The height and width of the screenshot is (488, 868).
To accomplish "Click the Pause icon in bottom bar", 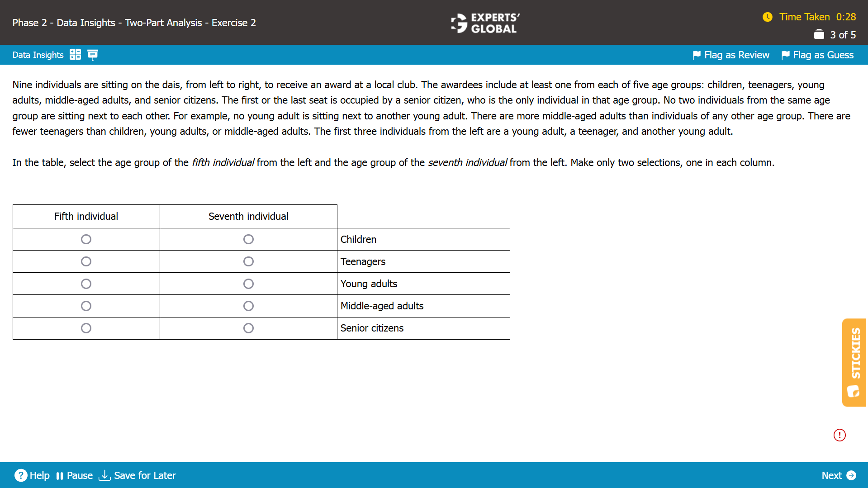I will (60, 475).
